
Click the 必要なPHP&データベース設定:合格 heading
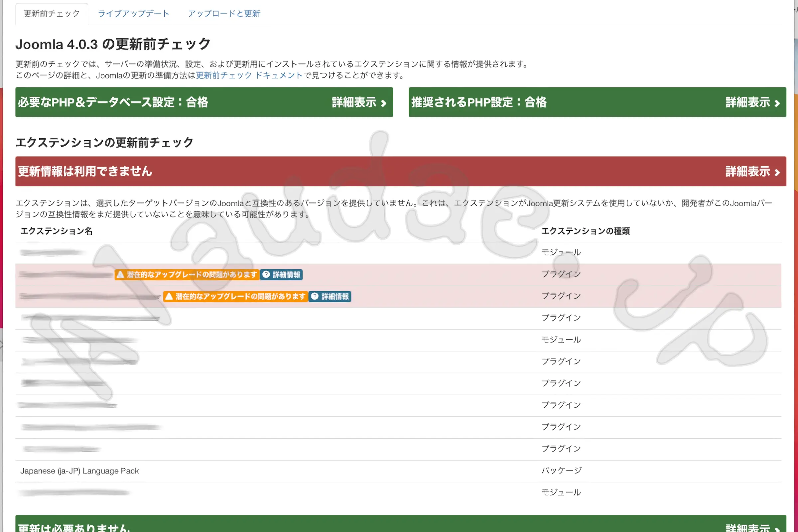tap(113, 102)
